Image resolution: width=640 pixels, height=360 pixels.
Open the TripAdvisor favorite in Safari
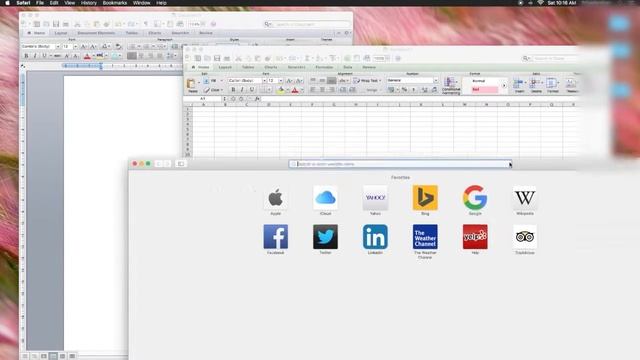point(524,237)
